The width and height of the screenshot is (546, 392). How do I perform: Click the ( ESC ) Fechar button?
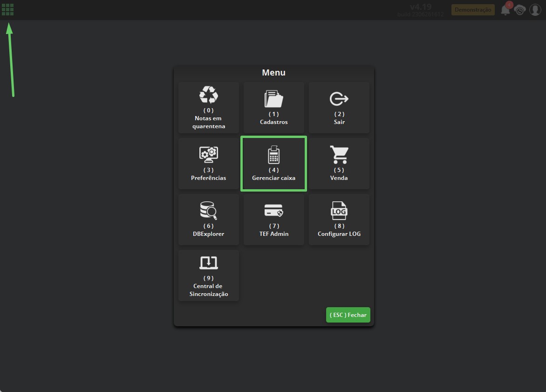click(348, 315)
